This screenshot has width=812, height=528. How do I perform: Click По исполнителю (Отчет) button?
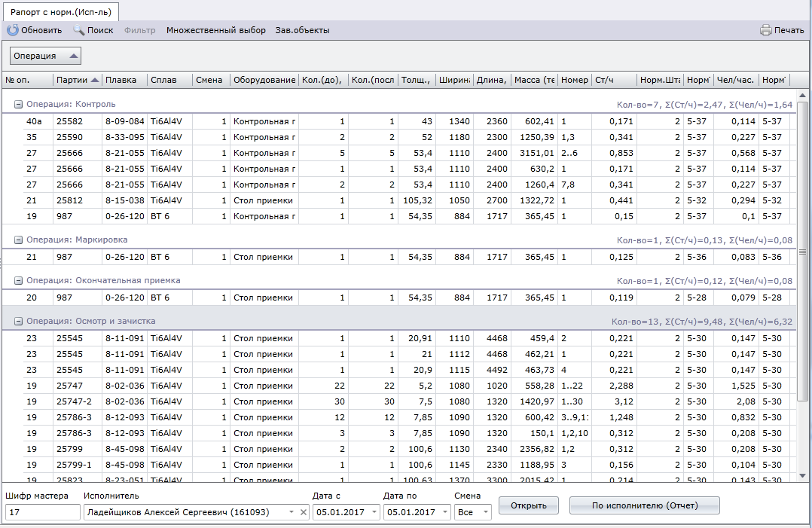tap(644, 505)
